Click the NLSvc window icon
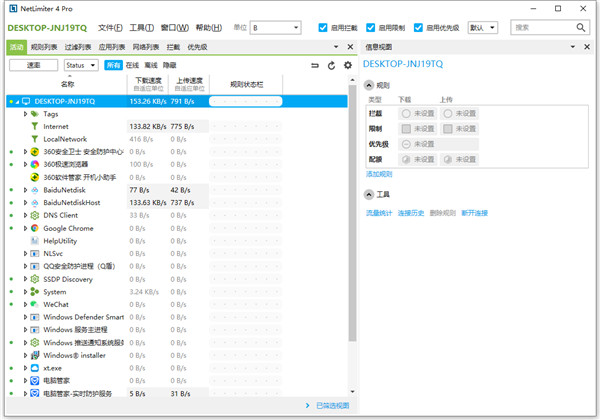Screen dimensions: 600x420 click(35, 253)
